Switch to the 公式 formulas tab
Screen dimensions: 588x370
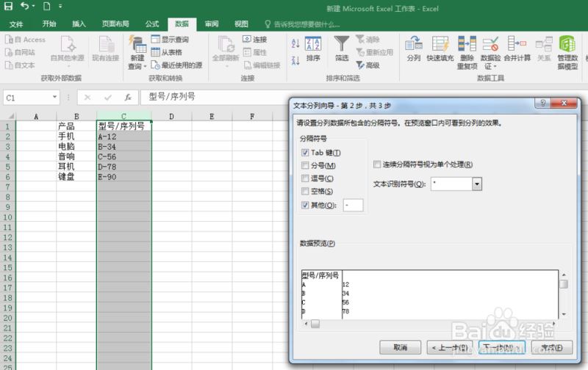click(x=152, y=24)
